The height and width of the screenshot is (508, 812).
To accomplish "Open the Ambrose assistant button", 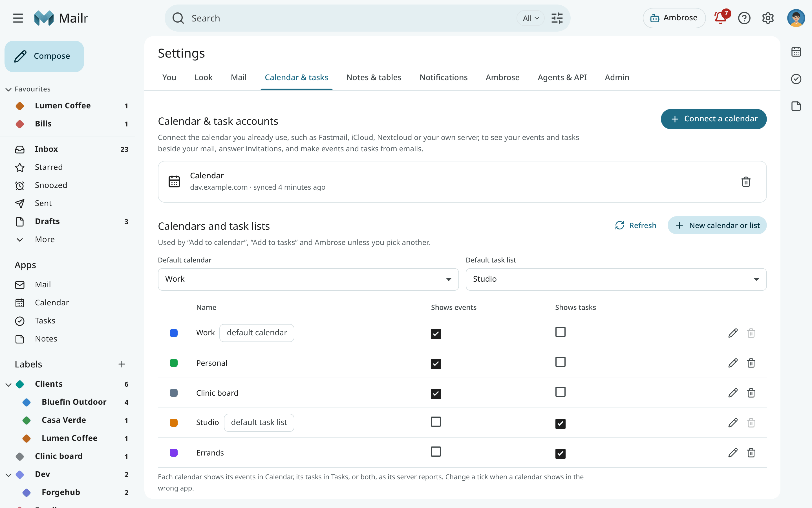I will (674, 18).
